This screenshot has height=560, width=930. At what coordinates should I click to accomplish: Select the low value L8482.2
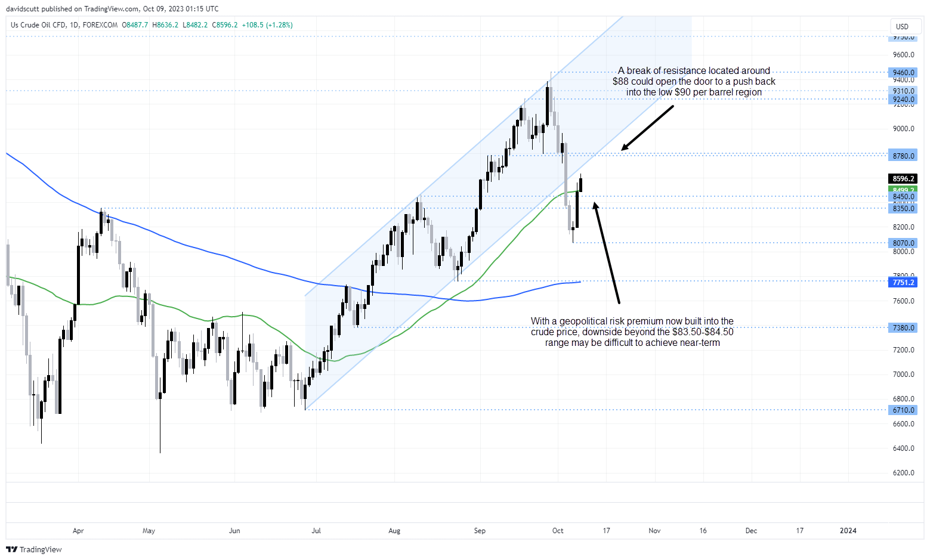195,25
